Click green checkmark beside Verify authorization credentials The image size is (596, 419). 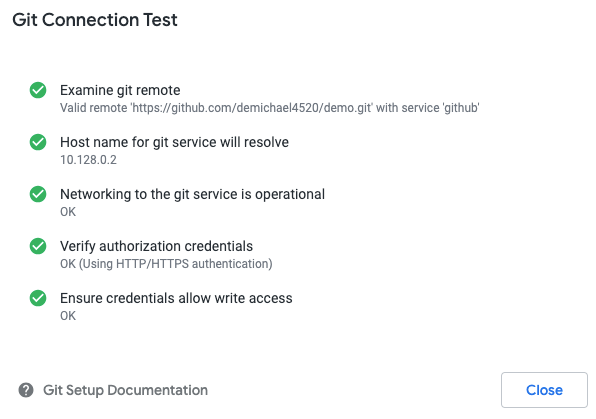[38, 246]
